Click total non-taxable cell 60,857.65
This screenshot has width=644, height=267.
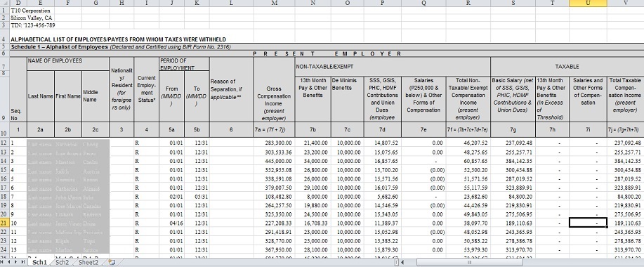tap(468, 161)
